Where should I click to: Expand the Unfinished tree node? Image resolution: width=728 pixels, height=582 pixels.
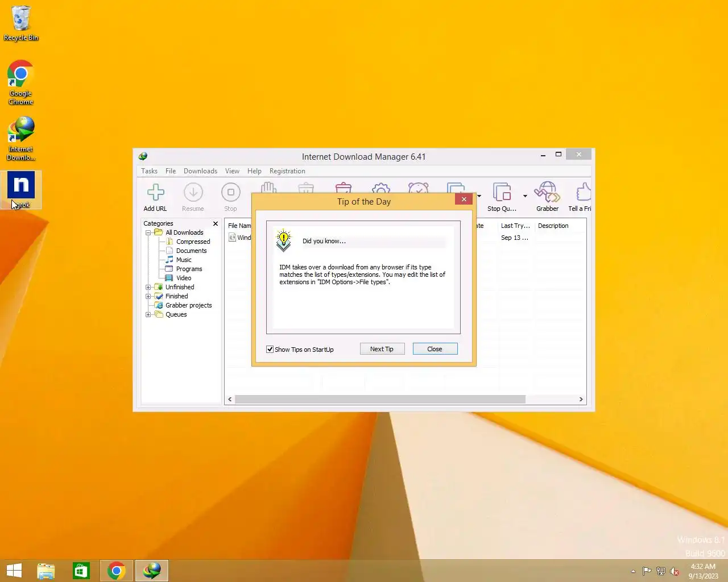[148, 287]
